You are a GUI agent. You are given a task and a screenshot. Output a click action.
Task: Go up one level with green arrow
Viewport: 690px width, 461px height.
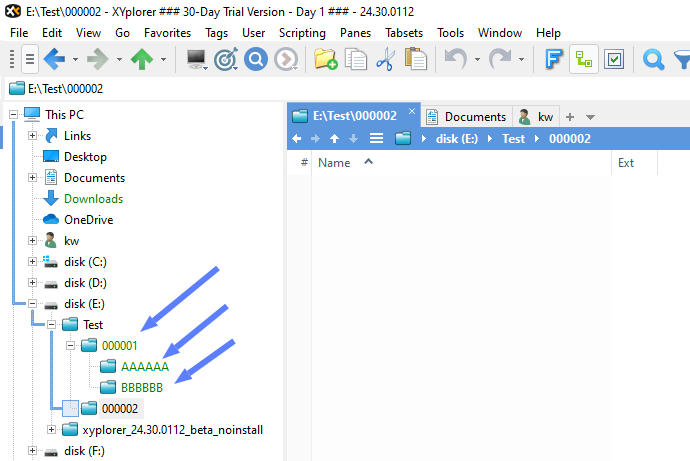142,59
